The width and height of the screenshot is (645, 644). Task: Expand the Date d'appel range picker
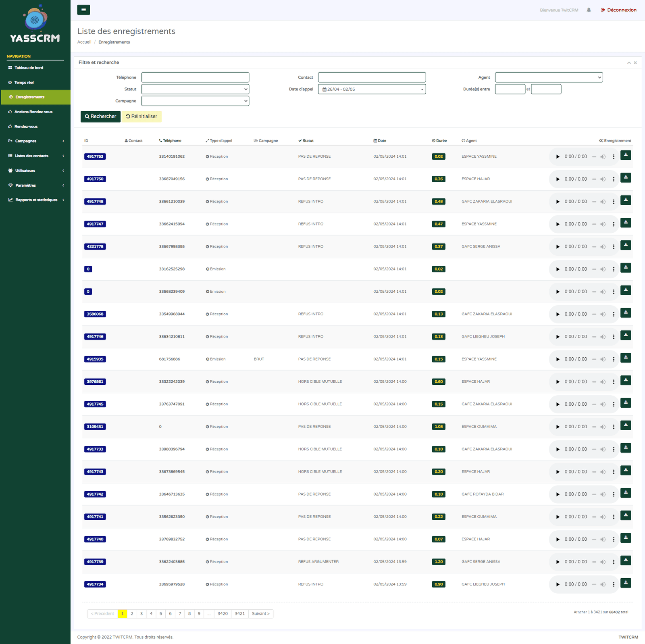click(372, 89)
